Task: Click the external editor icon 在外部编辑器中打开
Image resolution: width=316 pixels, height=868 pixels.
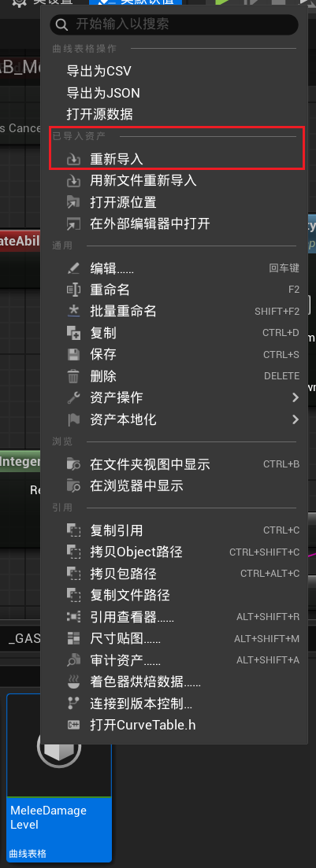Action: [x=73, y=224]
